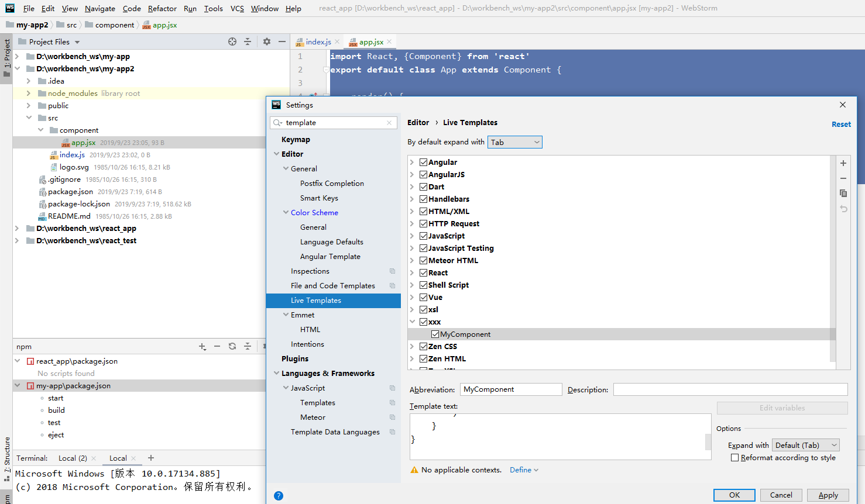The width and height of the screenshot is (865, 504).
Task: Select File and Code Templates setting
Action: pos(332,286)
